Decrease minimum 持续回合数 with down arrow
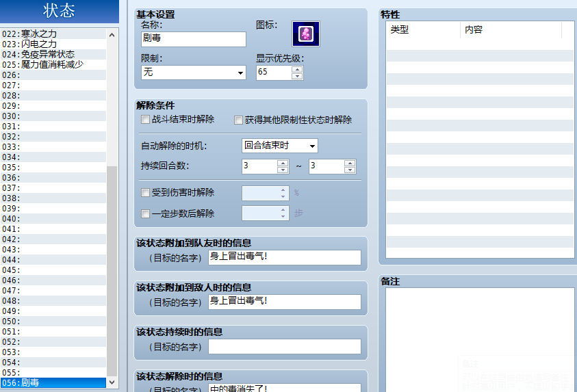Screen dimensions: 577x392 point(283,170)
